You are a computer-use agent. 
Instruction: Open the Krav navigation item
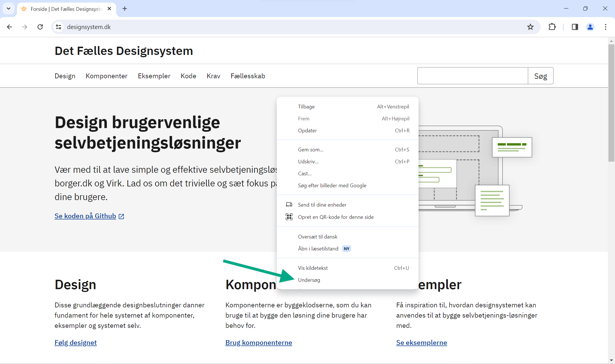(x=214, y=76)
